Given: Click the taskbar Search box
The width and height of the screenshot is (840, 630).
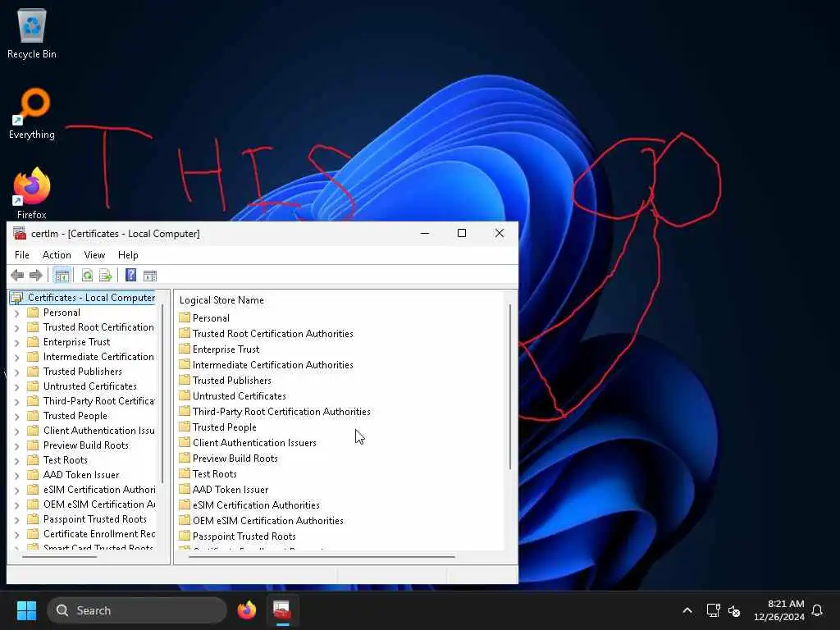Looking at the screenshot, I should tap(137, 610).
